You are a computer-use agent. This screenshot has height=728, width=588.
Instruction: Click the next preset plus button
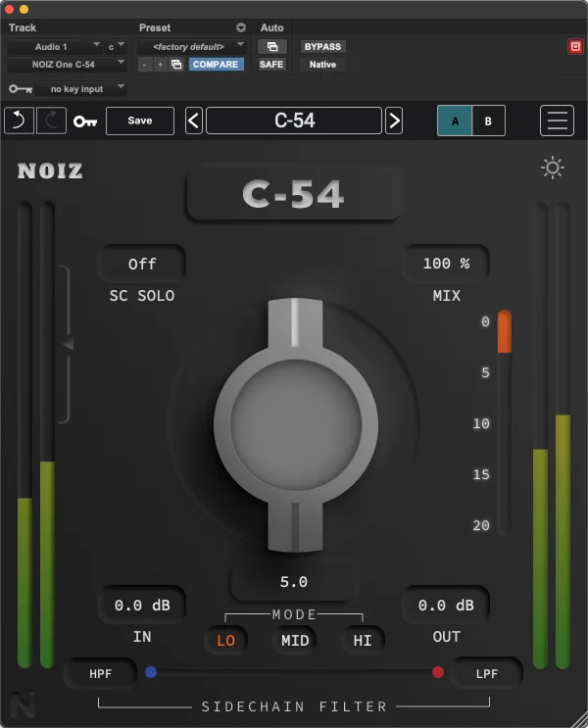[160, 64]
